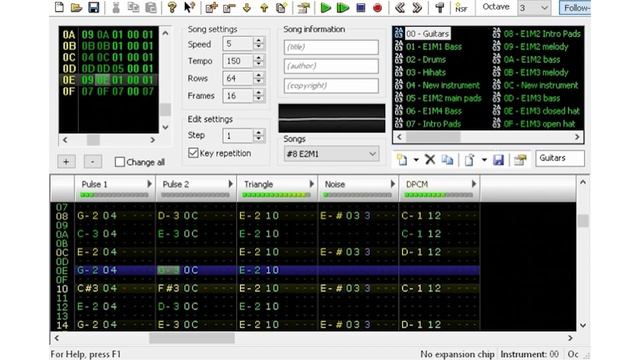Mute the Triangle channel header

pos(258,184)
